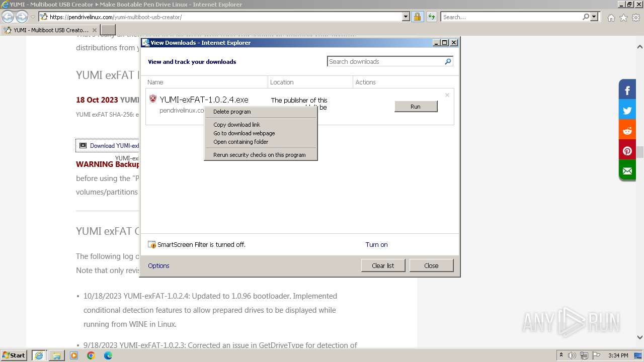Click shield icon beside YUMI-exFAT-1.0.2.4.exe
Image resolution: width=644 pixels, height=362 pixels.
click(x=153, y=99)
